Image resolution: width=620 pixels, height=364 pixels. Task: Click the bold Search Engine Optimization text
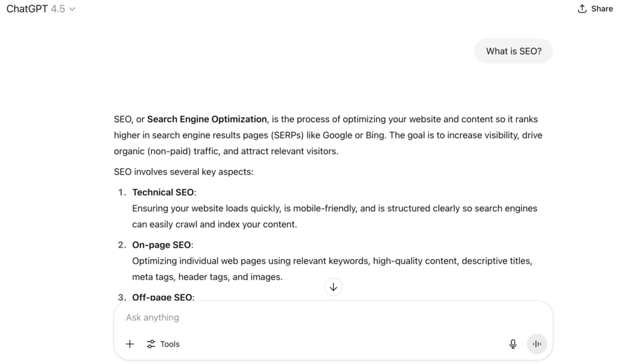pos(206,119)
